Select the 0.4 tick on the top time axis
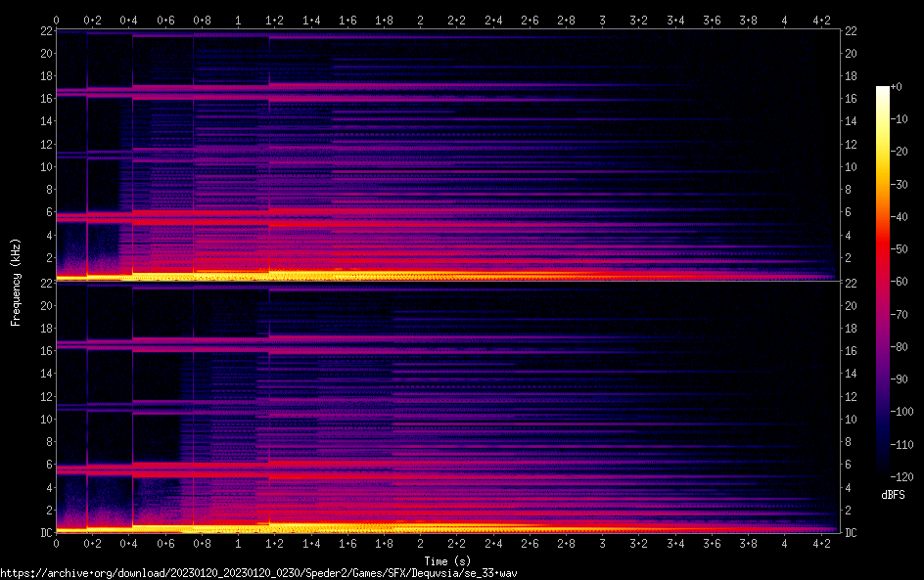 point(128,20)
